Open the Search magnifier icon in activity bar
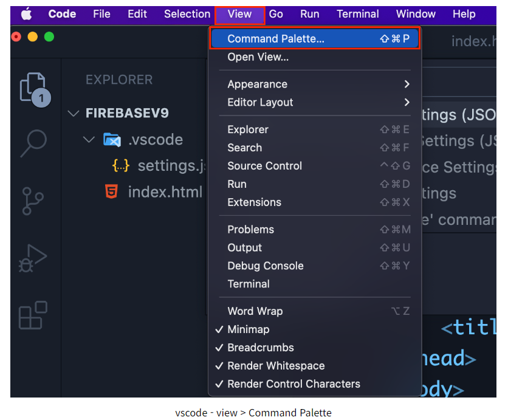This screenshot has width=508, height=420. (33, 143)
